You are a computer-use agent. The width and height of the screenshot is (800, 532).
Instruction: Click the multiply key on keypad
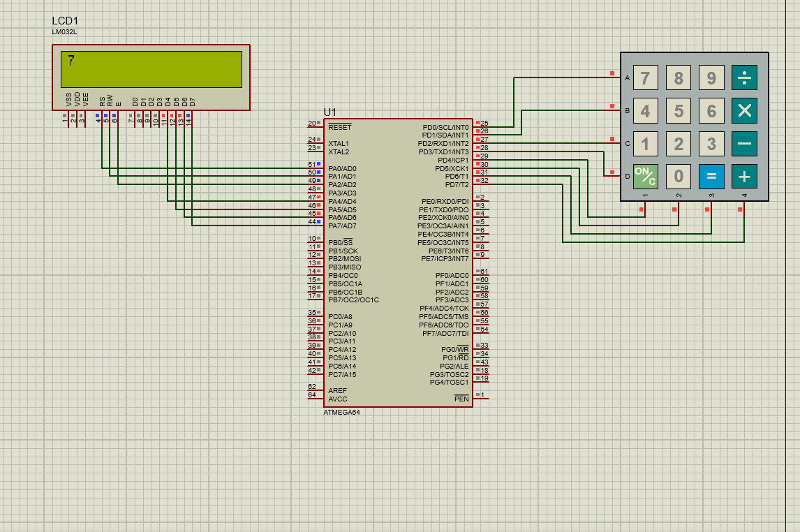[x=744, y=111]
